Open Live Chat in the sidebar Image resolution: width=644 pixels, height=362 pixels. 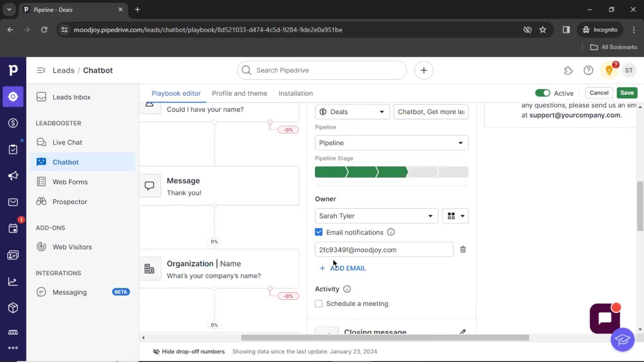point(83,142)
